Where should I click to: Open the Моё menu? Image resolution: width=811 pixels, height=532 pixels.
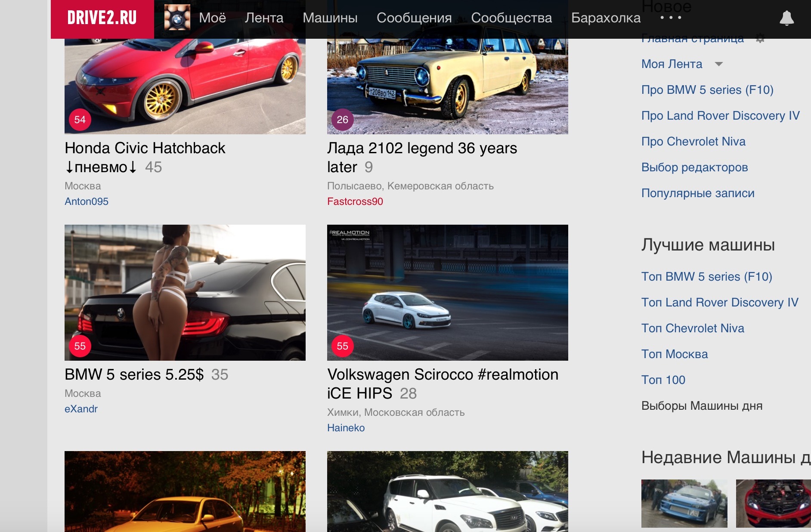click(212, 18)
